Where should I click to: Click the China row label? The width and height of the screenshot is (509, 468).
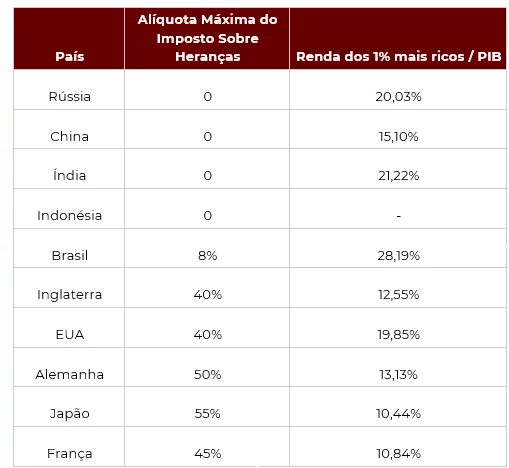point(69,136)
